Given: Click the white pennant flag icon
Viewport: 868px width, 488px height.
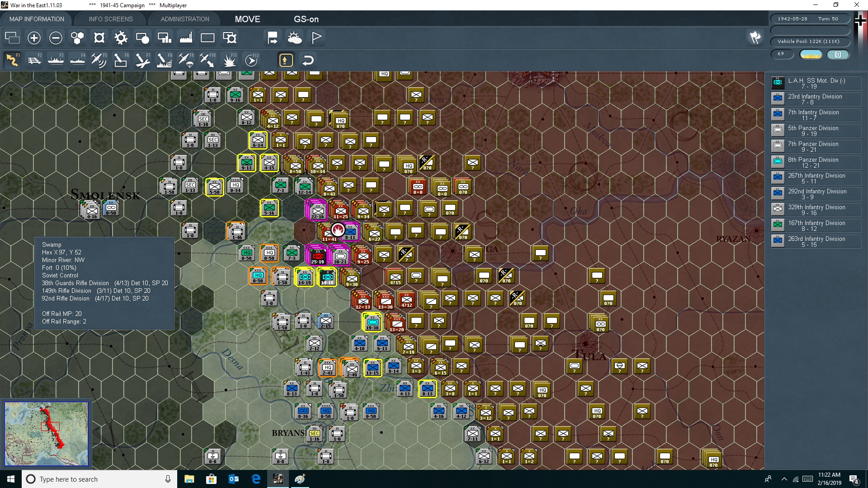Looking at the screenshot, I should pyautogui.click(x=316, y=38).
